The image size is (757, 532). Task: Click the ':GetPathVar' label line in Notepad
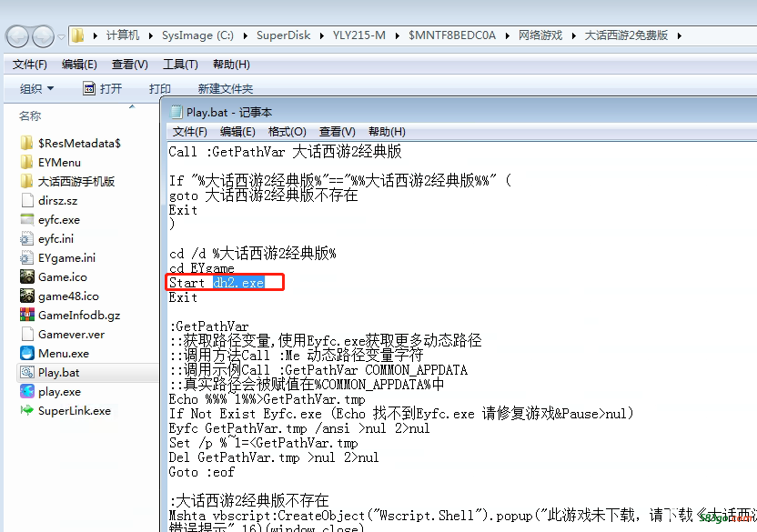pos(209,326)
